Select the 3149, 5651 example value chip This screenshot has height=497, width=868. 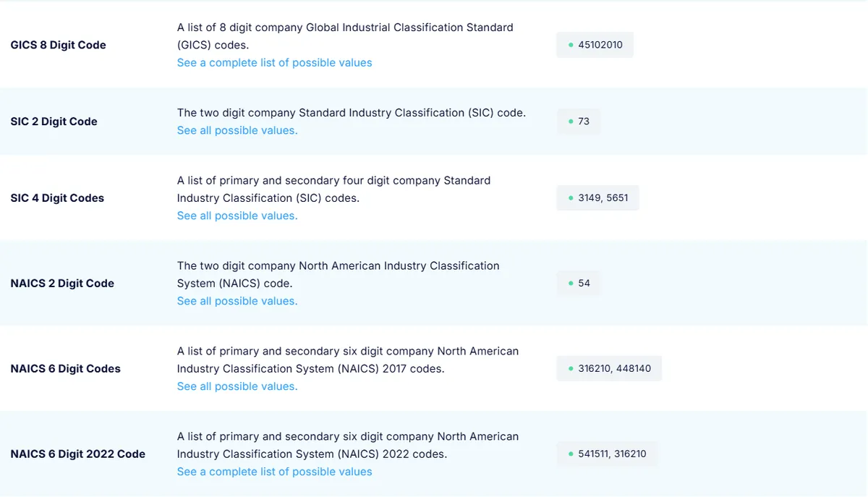[598, 198]
